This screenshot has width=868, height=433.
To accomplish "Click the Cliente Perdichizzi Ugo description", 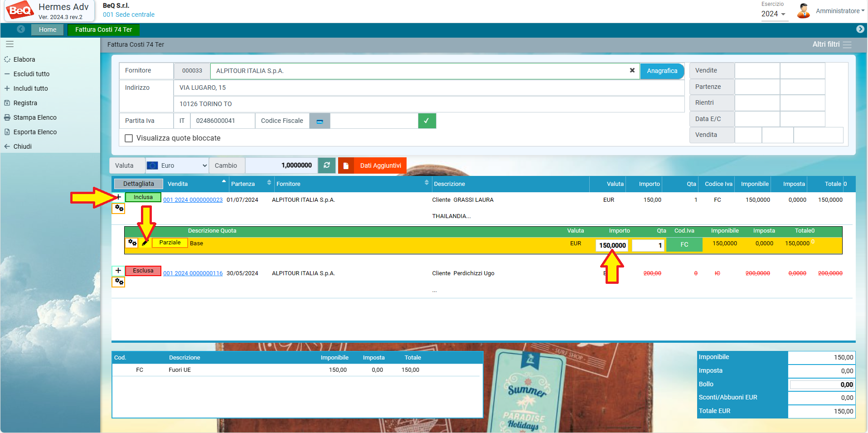I will 463,273.
